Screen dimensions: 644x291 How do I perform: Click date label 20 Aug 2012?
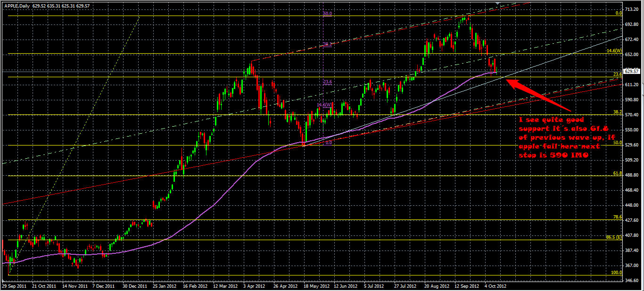coord(437,286)
